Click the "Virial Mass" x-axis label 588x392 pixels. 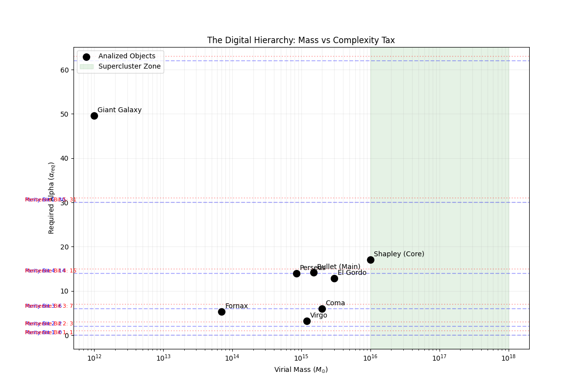click(x=301, y=370)
